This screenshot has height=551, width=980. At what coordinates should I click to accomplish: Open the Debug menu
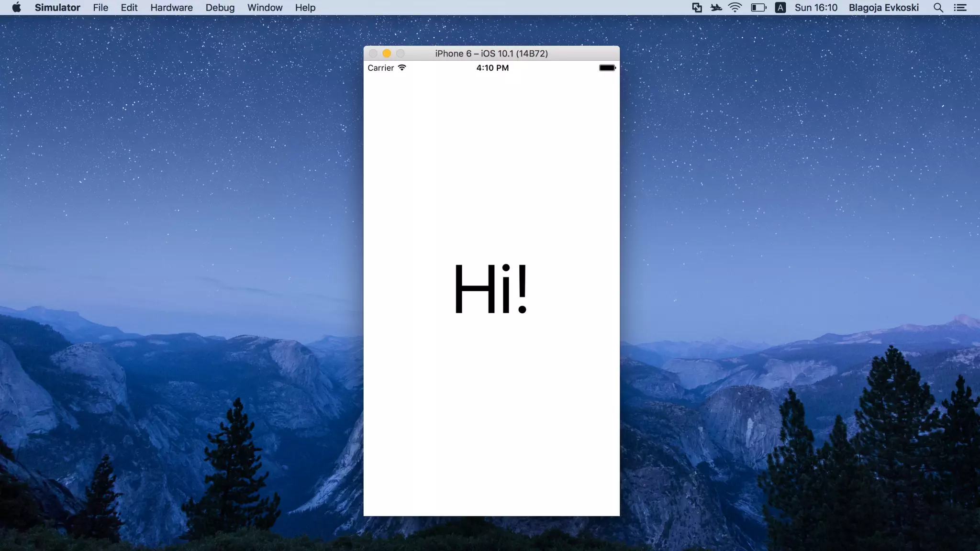coord(220,8)
